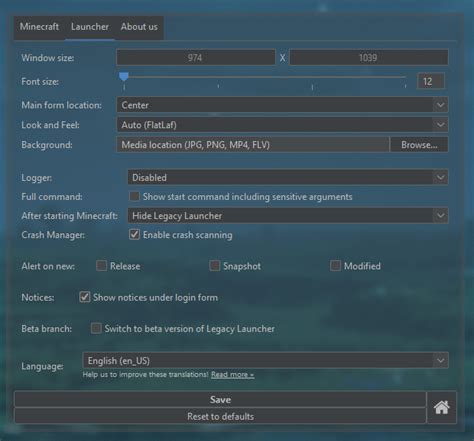
Task: Click Reset to defaults button
Action: (x=220, y=416)
